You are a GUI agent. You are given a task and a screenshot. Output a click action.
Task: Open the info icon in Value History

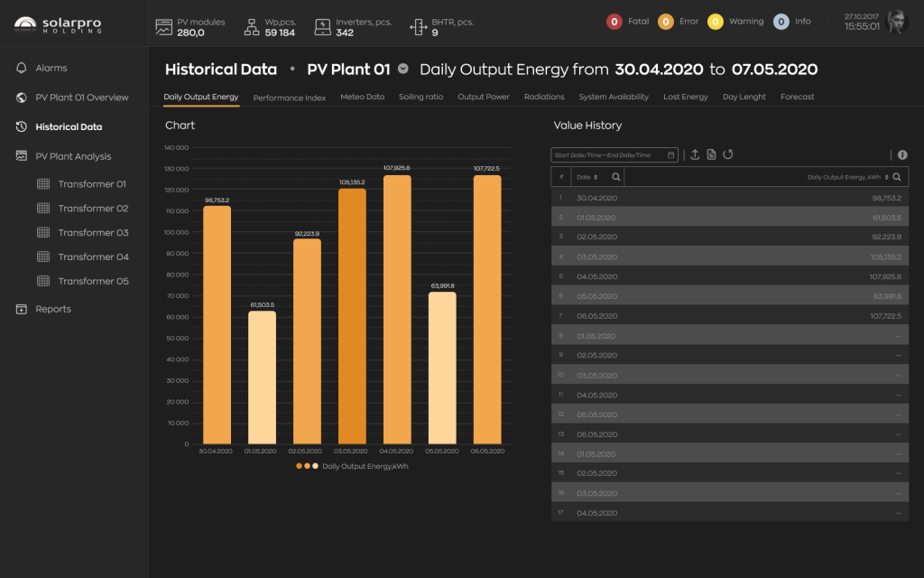(x=902, y=155)
